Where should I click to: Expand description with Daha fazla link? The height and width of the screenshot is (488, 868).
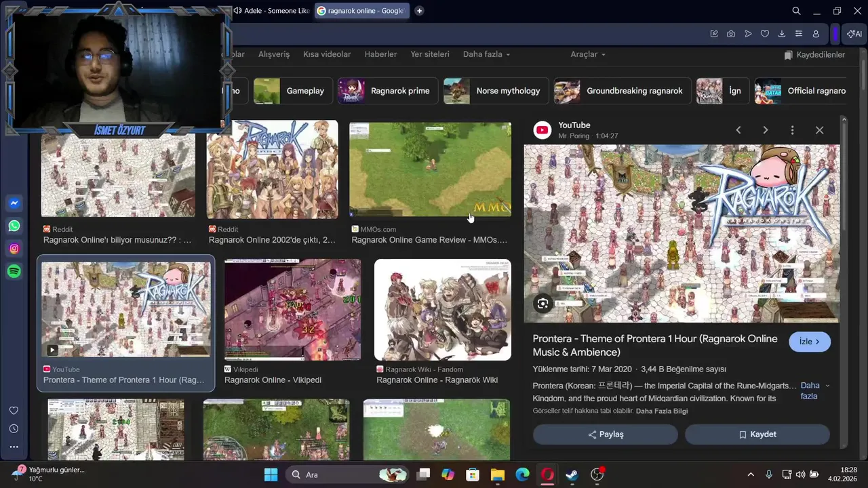point(814,390)
